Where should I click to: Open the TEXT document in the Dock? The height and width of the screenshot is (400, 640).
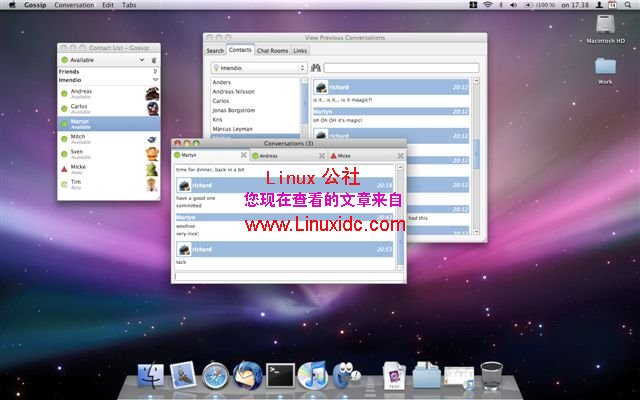tap(394, 376)
